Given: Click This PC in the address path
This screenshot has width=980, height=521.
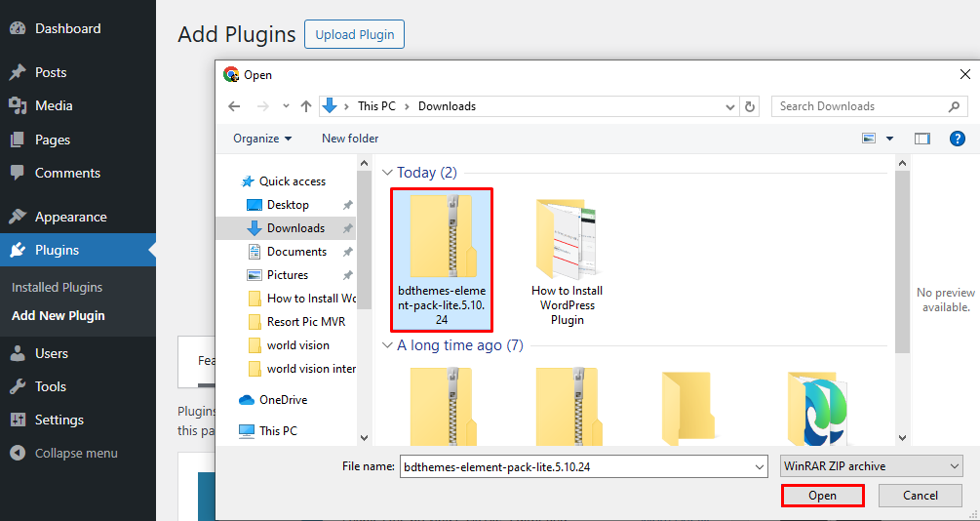Looking at the screenshot, I should point(376,106).
